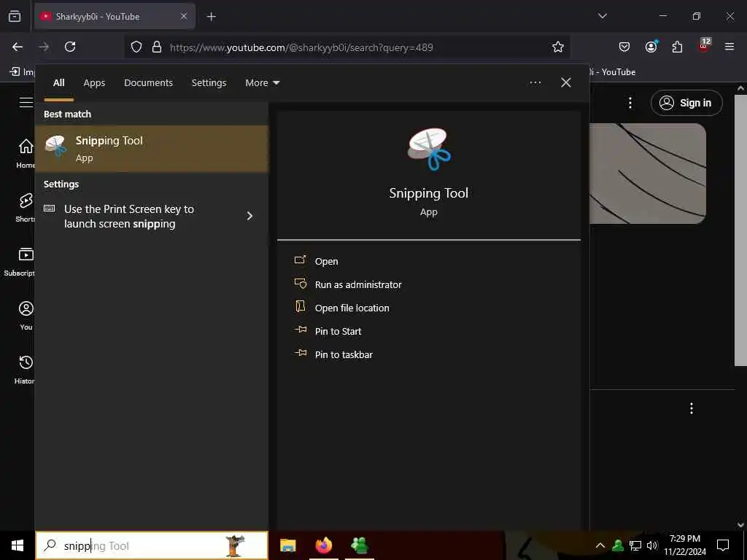List all tabs dropdown arrow
This screenshot has height=560, width=747.
(602, 16)
